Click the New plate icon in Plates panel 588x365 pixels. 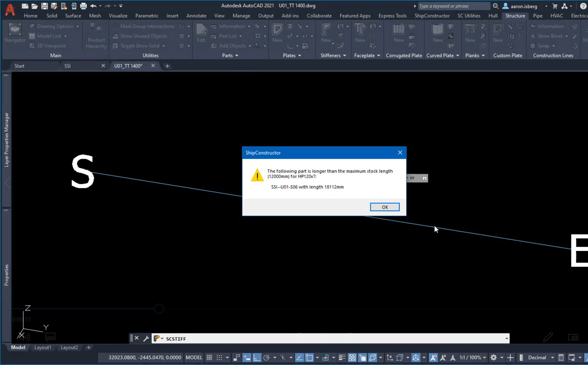tap(277, 33)
